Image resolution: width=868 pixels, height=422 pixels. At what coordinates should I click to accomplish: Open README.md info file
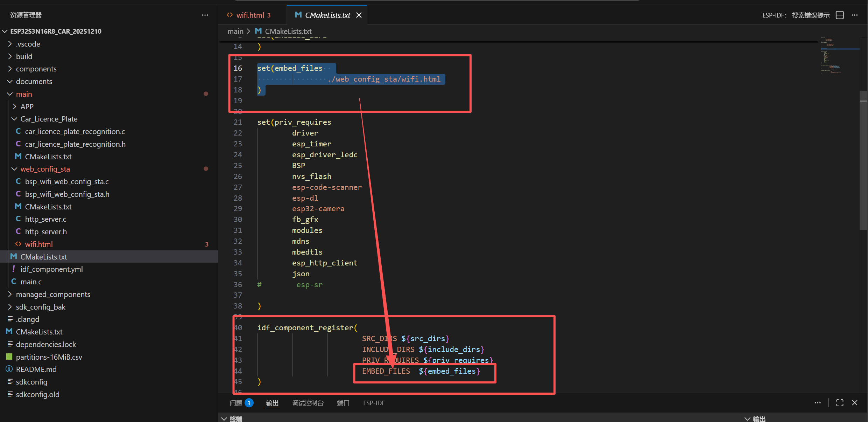(x=36, y=369)
